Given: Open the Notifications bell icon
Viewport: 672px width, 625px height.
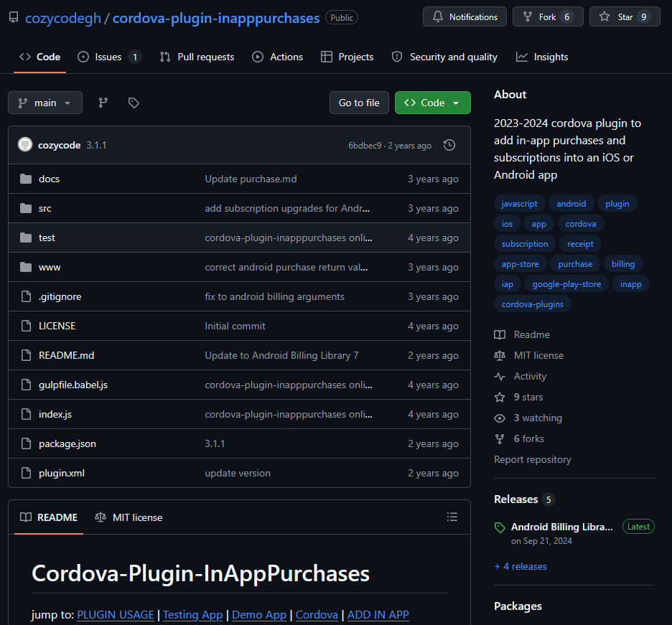Looking at the screenshot, I should 439,16.
